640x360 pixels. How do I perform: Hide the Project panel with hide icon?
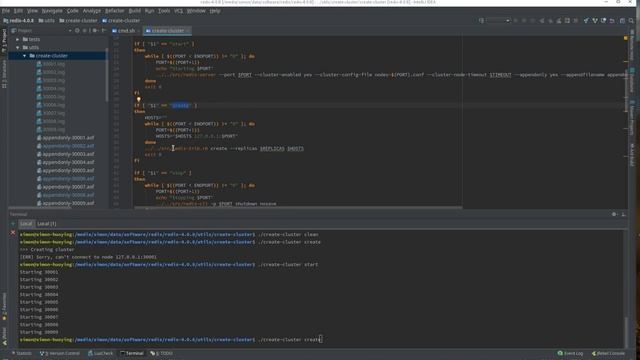pos(104,31)
